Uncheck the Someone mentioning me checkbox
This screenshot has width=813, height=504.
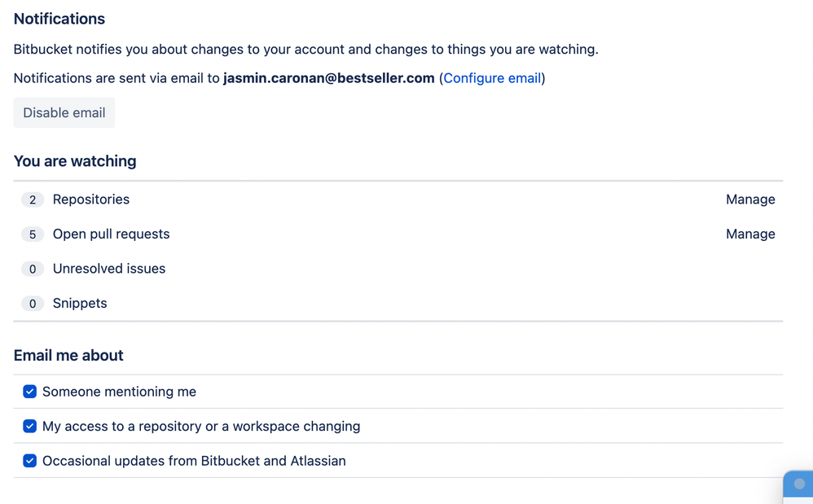click(29, 392)
